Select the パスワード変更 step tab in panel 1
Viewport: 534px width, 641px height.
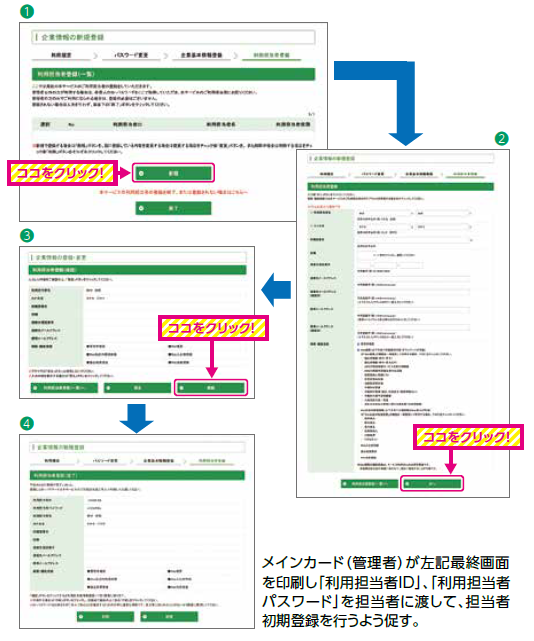[131, 55]
